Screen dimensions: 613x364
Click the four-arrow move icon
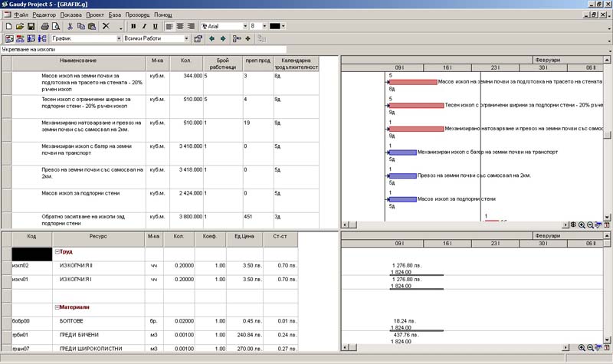click(247, 38)
